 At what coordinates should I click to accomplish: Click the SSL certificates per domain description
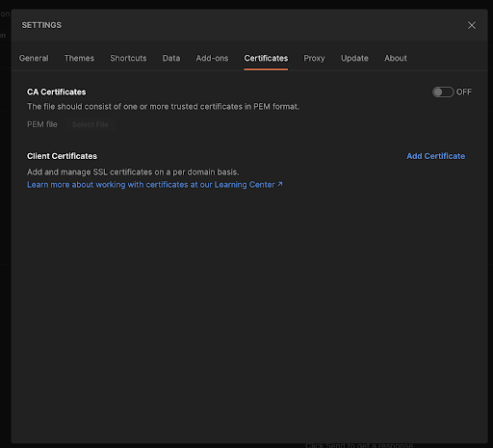(x=133, y=172)
